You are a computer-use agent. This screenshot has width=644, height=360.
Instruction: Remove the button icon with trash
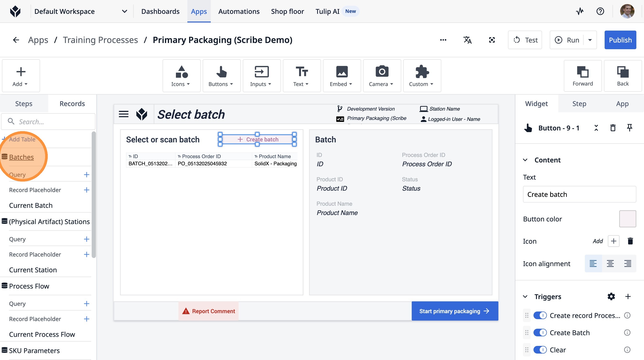click(x=630, y=241)
